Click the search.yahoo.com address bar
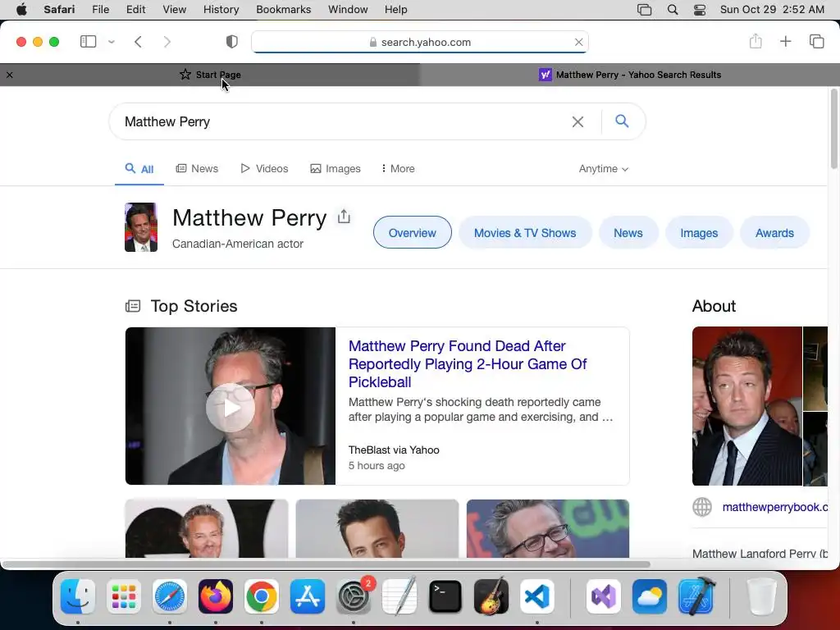 420,42
